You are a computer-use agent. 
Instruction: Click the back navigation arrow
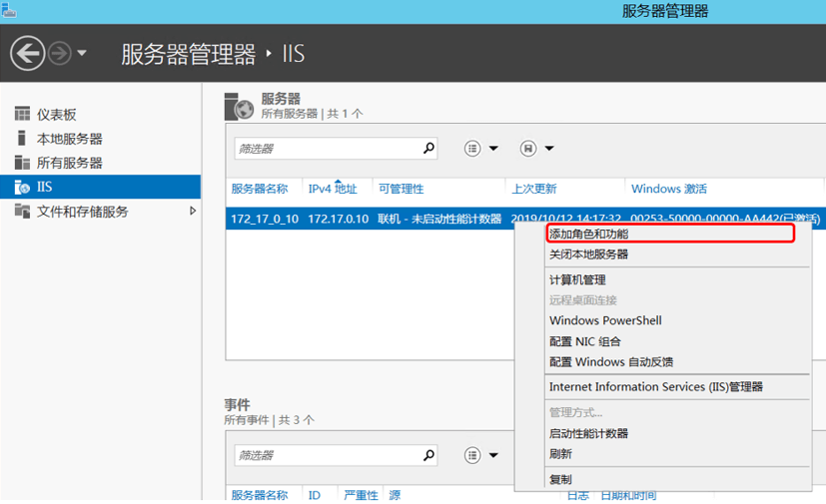tap(27, 53)
